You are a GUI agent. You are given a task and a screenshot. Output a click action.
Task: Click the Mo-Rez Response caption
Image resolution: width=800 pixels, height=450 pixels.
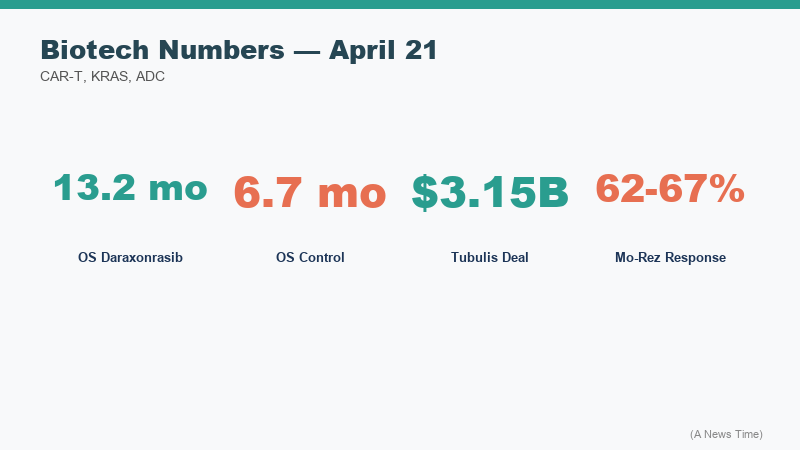point(670,258)
